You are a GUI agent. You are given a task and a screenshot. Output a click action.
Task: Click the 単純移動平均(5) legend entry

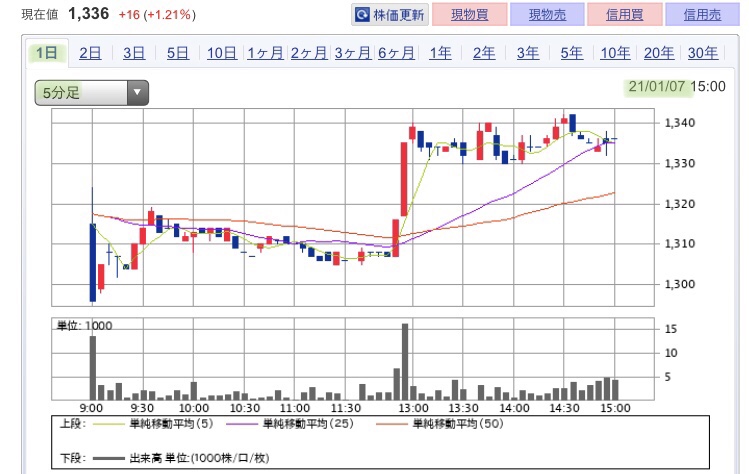pos(153,423)
